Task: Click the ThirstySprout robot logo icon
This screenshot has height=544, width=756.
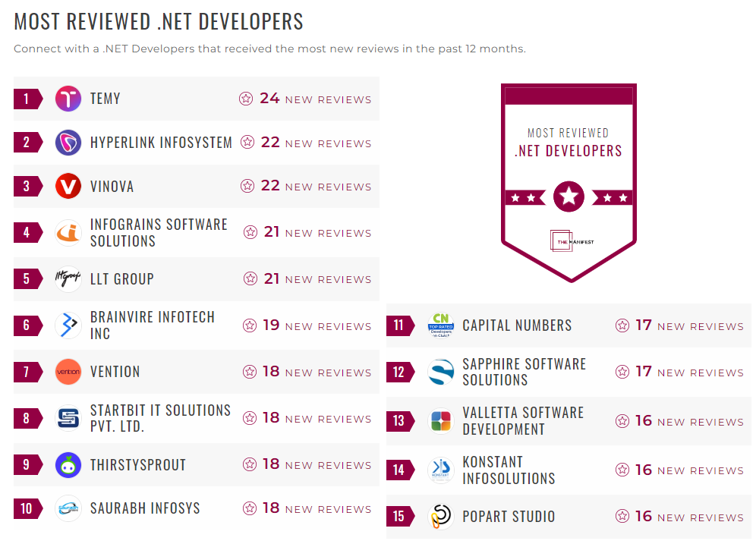Action: tap(68, 465)
